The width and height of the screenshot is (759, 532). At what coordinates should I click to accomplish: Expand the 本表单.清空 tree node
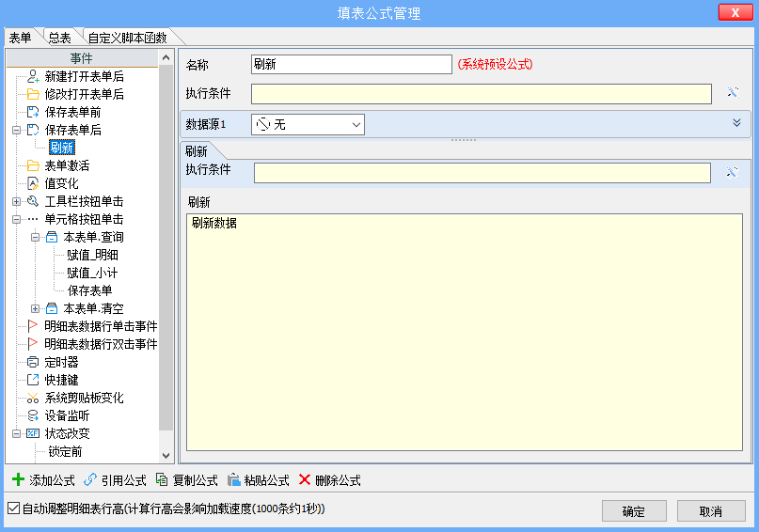point(36,308)
